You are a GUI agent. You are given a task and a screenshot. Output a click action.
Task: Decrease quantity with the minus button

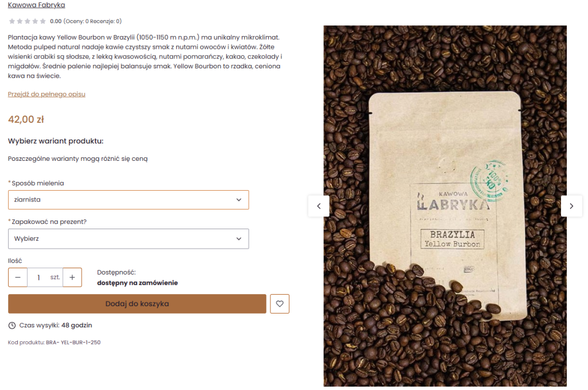[x=18, y=277]
